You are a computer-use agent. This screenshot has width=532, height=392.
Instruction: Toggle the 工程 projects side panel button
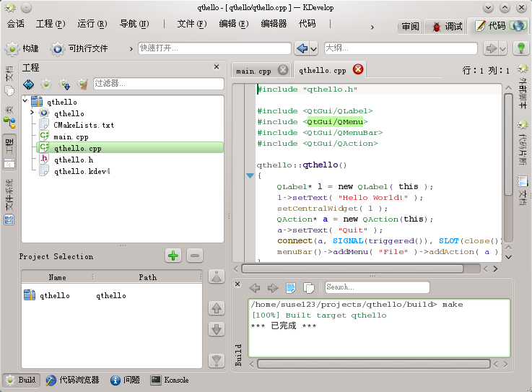[9, 152]
